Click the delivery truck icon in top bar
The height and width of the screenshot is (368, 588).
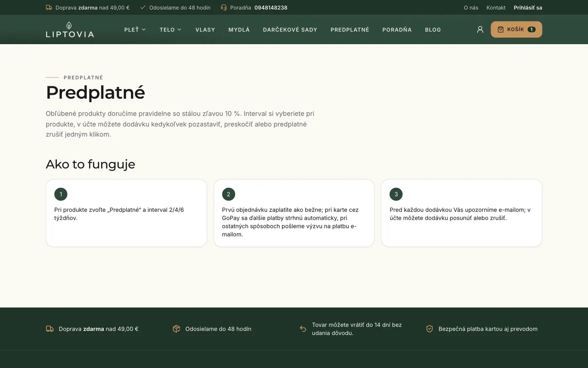[49, 8]
